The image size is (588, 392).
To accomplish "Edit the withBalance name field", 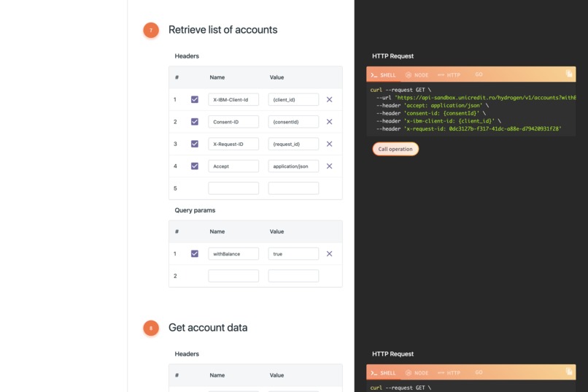I will pos(233,253).
